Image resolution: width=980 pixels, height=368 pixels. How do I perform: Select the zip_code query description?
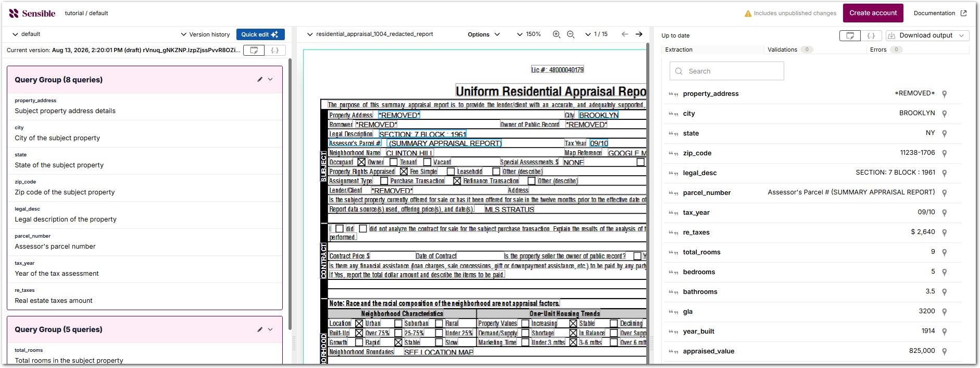click(x=65, y=192)
